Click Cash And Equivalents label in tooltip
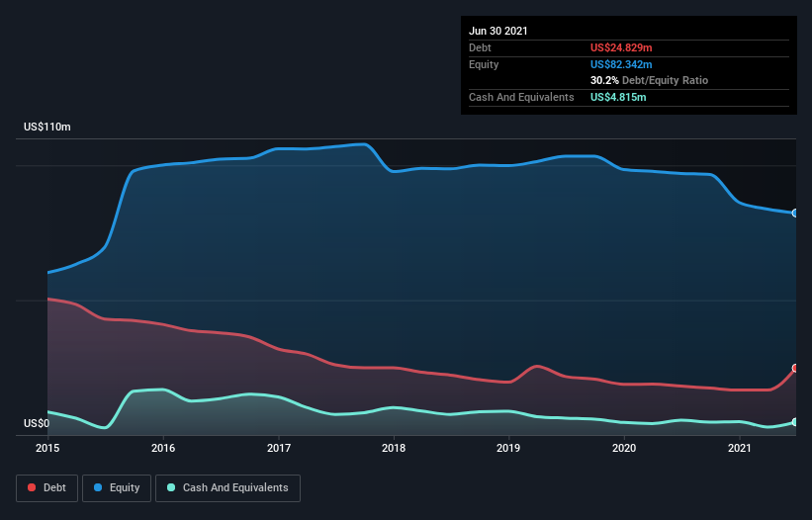 pyautogui.click(x=521, y=97)
